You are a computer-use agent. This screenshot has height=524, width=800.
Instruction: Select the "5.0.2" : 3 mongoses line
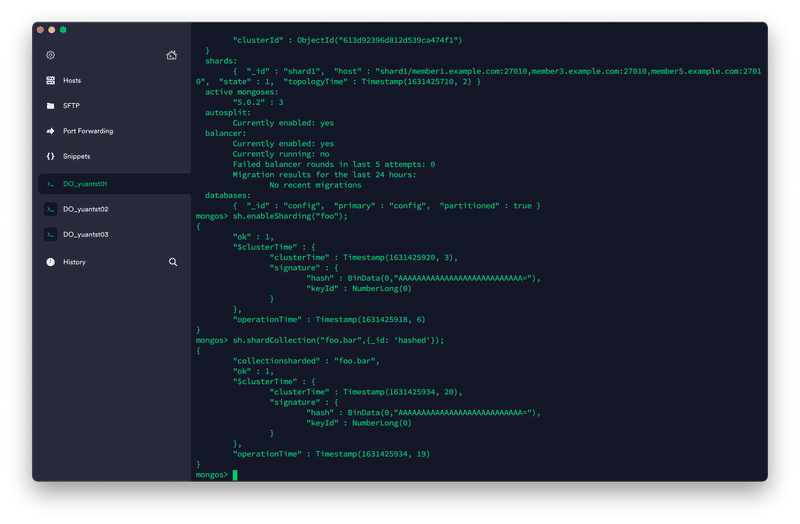(258, 103)
